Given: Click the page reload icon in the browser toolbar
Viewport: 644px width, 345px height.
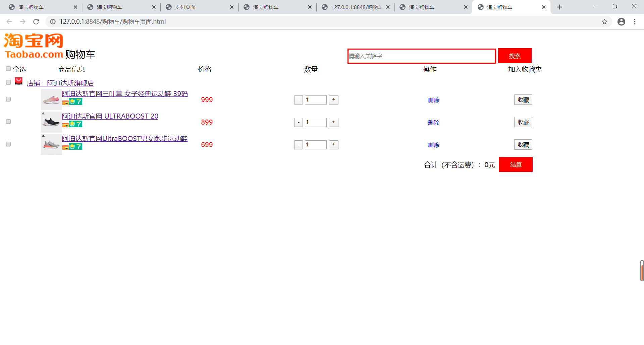Looking at the screenshot, I should (36, 21).
